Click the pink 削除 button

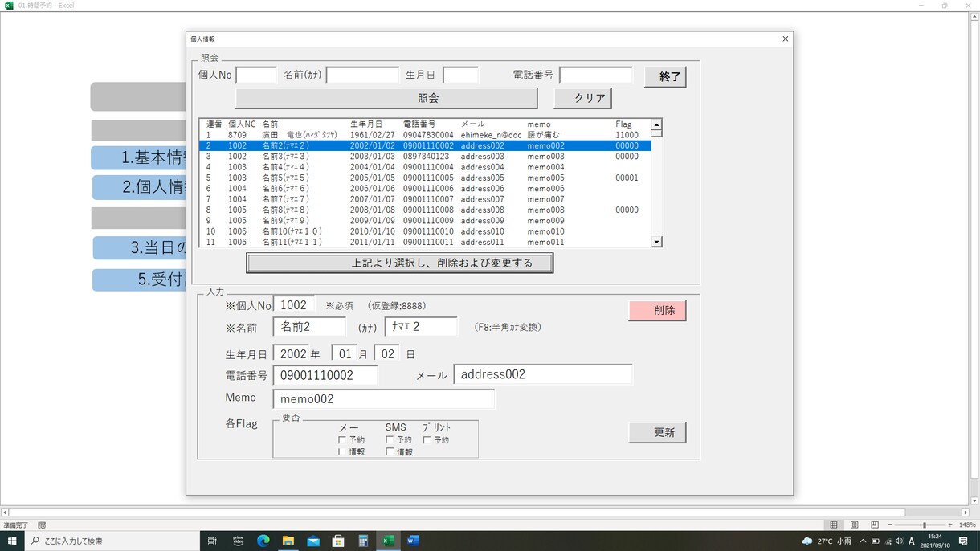click(657, 310)
